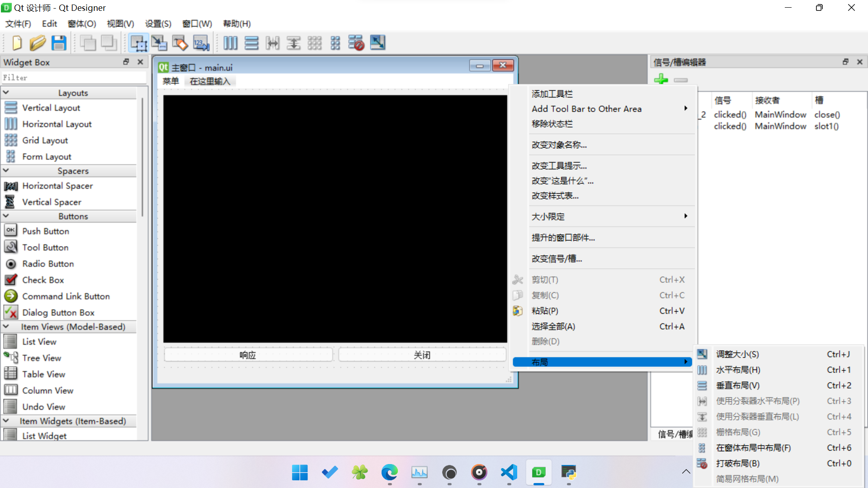Select the grid layout toolbar icon
This screenshot has height=488, width=868.
(x=315, y=43)
